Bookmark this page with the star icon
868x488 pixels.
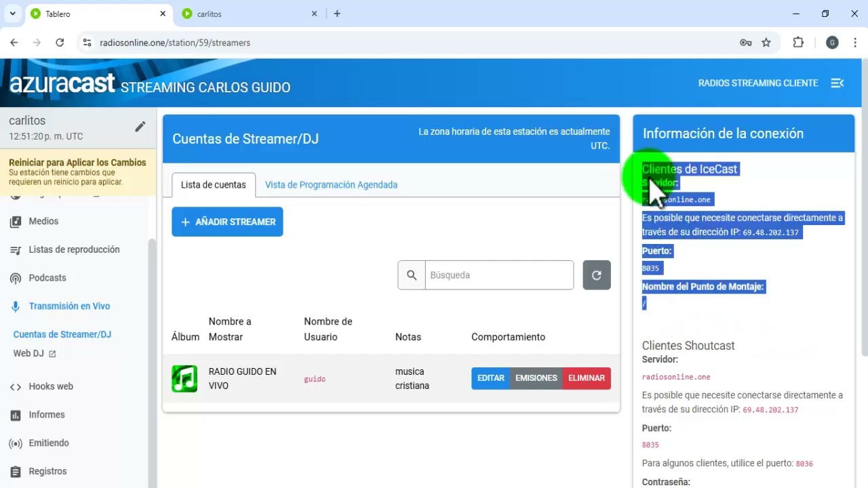coord(766,43)
